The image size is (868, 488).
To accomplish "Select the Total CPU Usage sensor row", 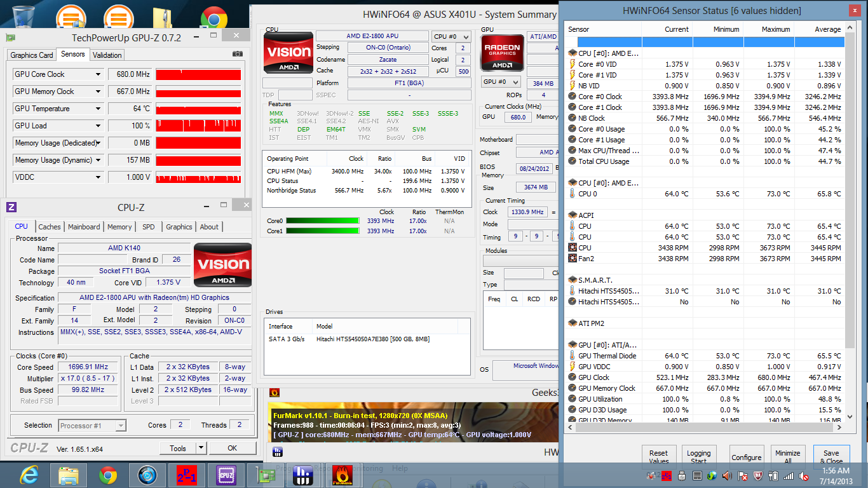I will [x=705, y=161].
